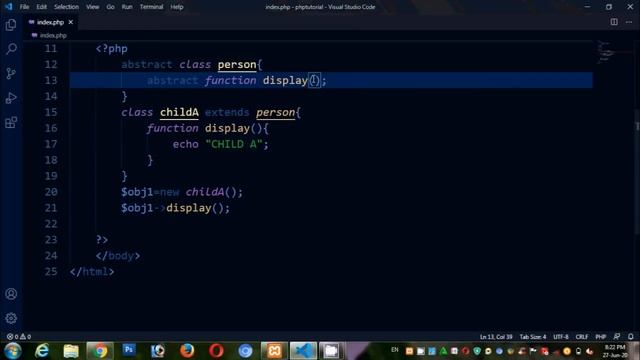Viewport: 640px width, 360px height.
Task: Open the Edit menu
Action: (41, 7)
